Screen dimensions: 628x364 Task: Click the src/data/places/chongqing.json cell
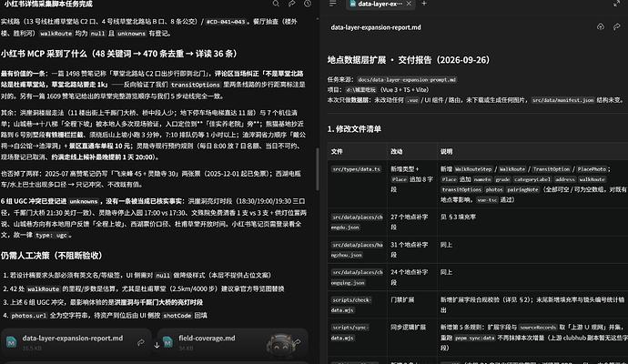coord(357,278)
